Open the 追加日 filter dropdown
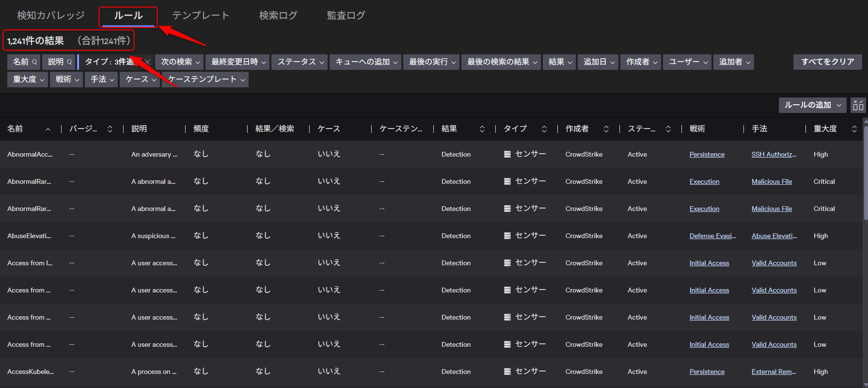The height and width of the screenshot is (388, 868). pos(599,62)
